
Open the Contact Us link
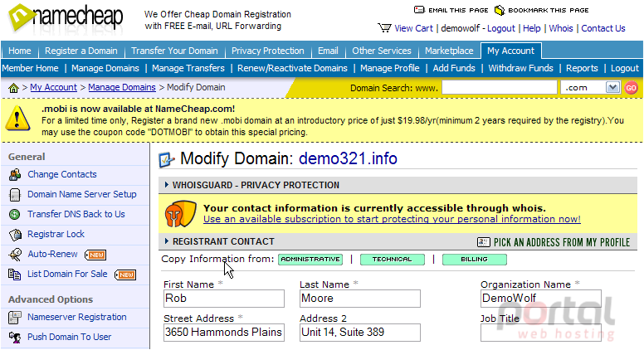603,28
